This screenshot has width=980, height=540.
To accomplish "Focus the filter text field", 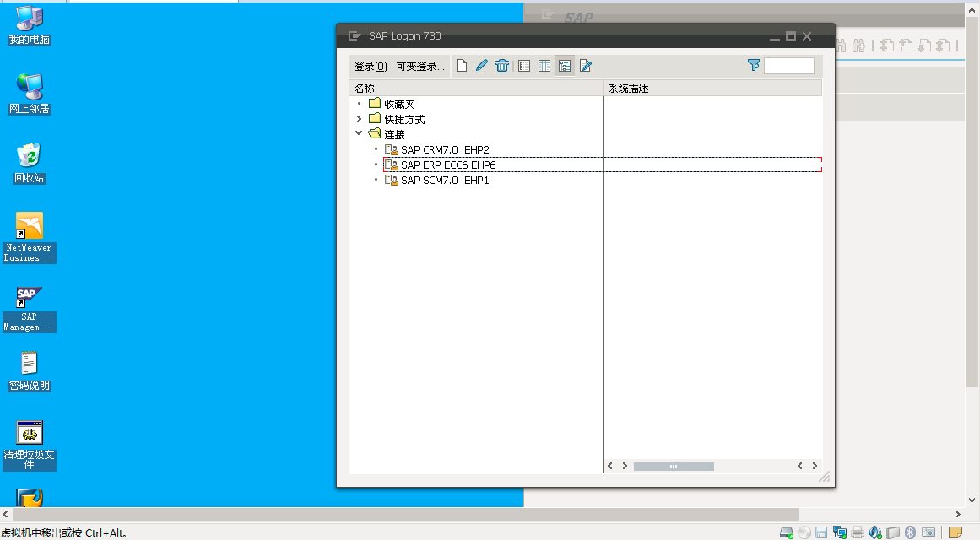I will click(789, 66).
